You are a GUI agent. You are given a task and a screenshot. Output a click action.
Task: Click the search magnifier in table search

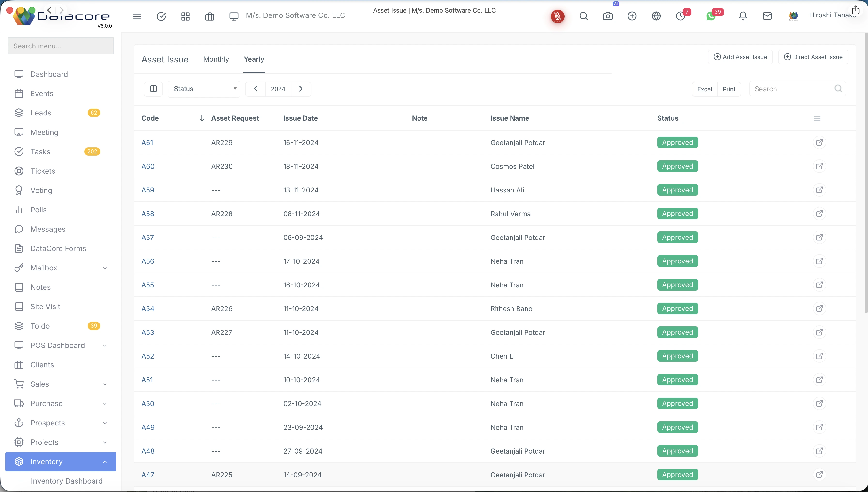tap(838, 89)
